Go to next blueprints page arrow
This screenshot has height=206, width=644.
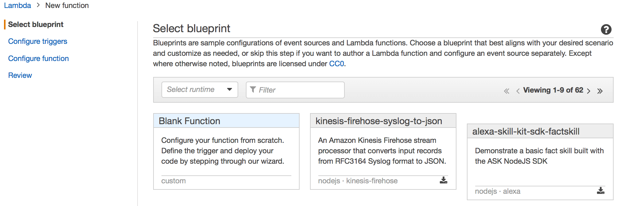point(588,91)
